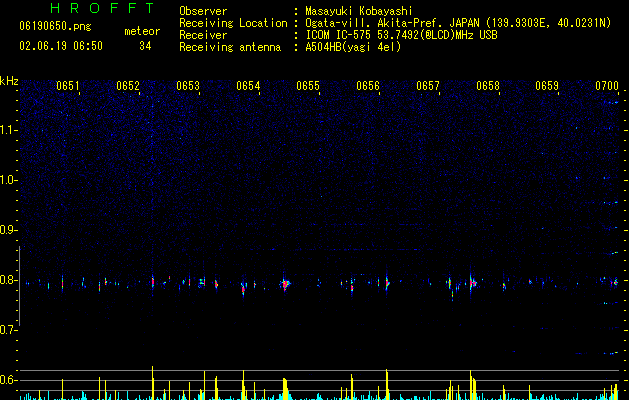Click the 0651 time marker

pos(68,86)
